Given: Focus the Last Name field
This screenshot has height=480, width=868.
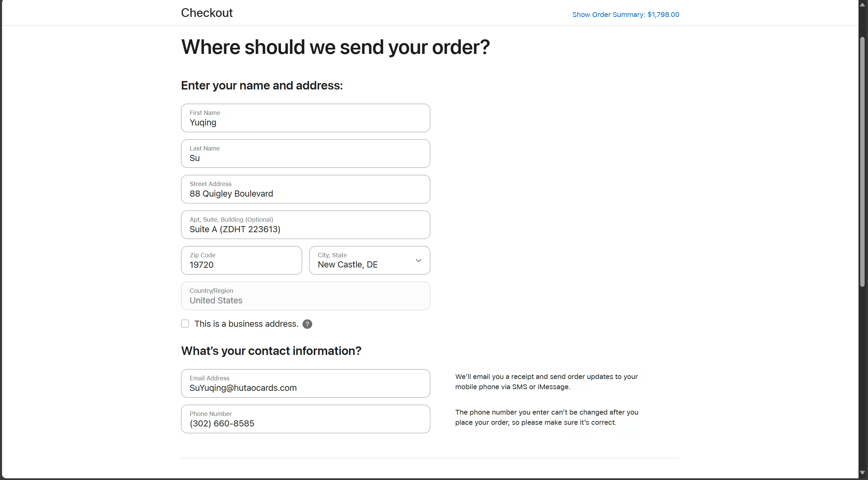Looking at the screenshot, I should pyautogui.click(x=305, y=154).
